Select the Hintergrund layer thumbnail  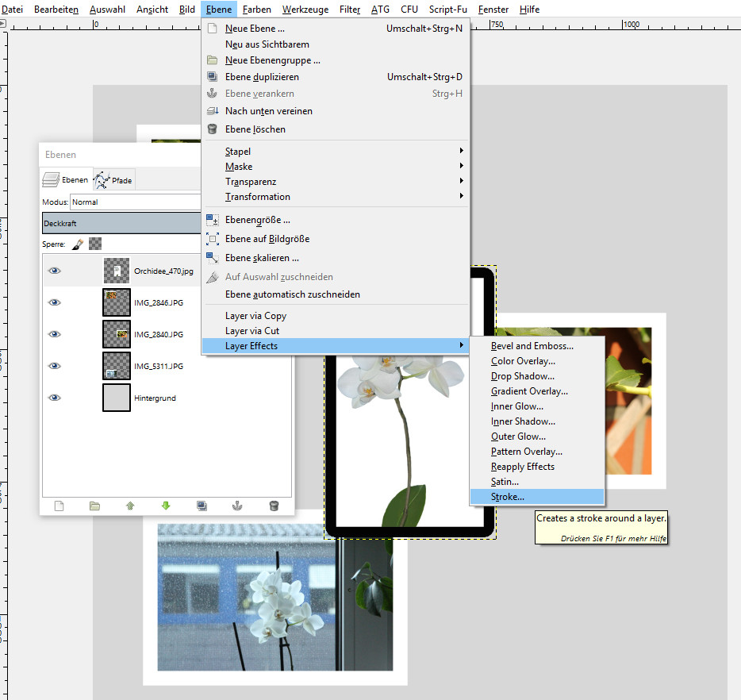(117, 398)
